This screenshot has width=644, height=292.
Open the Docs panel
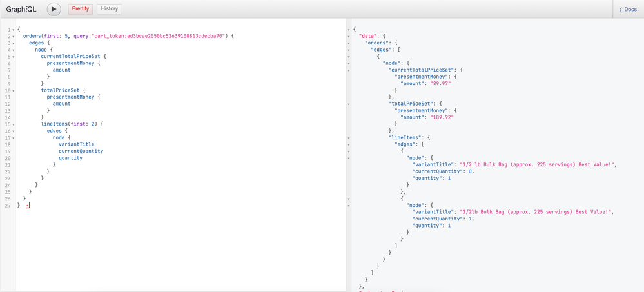tap(628, 10)
